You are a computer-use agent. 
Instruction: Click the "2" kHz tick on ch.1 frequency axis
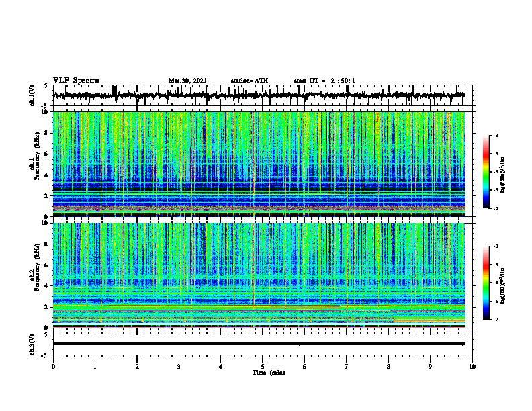pos(47,195)
